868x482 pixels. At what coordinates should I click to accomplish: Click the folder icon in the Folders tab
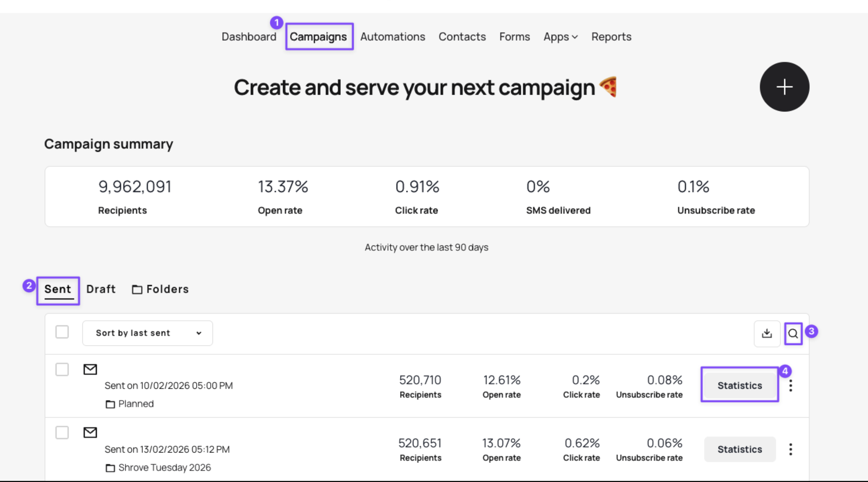click(x=137, y=289)
